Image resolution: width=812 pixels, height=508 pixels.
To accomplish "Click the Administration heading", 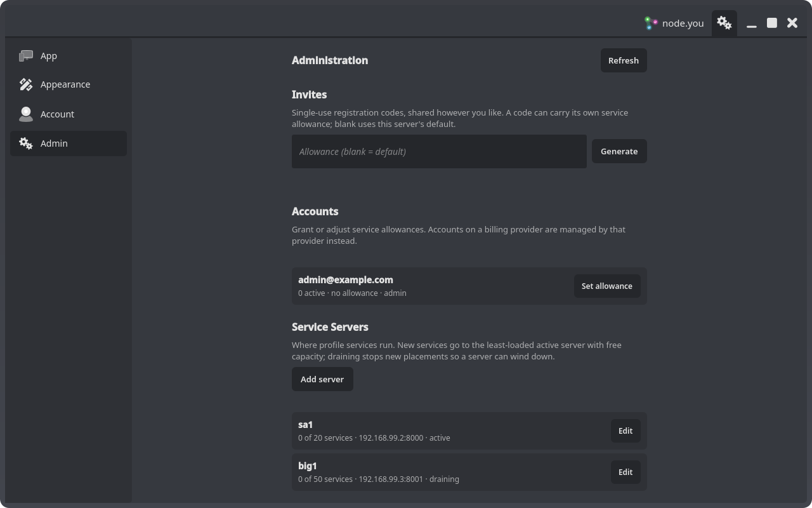I will pyautogui.click(x=330, y=60).
